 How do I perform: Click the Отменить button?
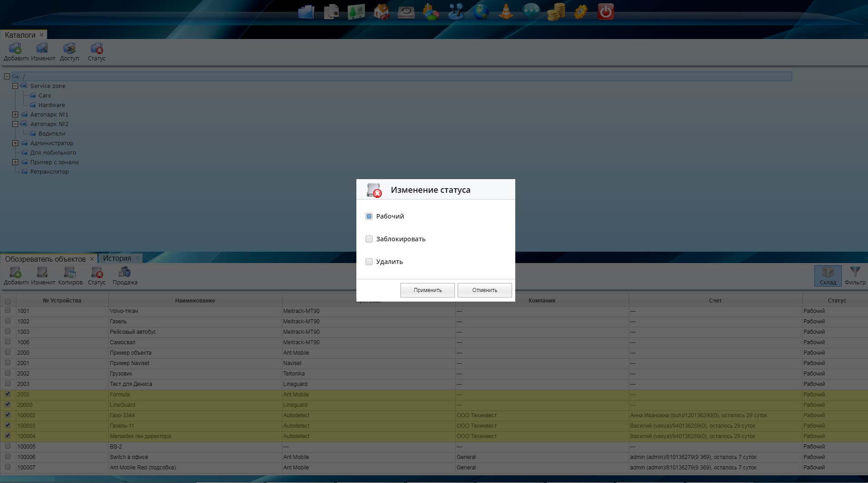click(x=484, y=290)
